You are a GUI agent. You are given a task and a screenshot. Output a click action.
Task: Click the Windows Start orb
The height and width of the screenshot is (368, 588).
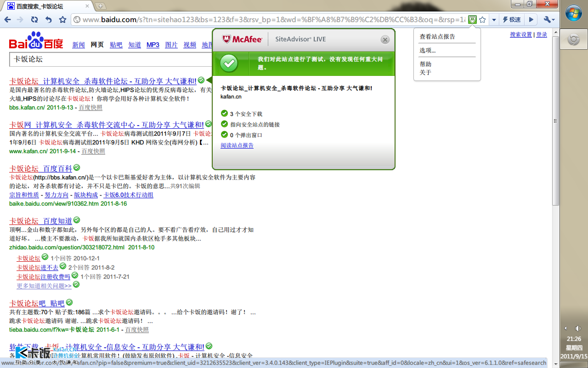tap(574, 14)
